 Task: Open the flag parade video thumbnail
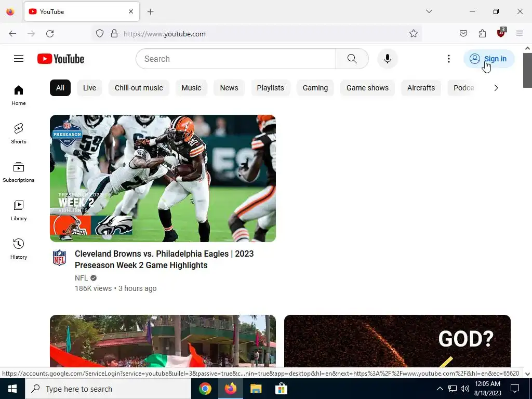pos(163,341)
